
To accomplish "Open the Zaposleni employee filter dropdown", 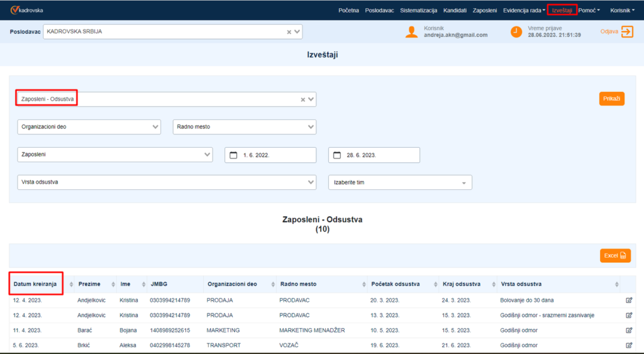I will click(x=115, y=155).
